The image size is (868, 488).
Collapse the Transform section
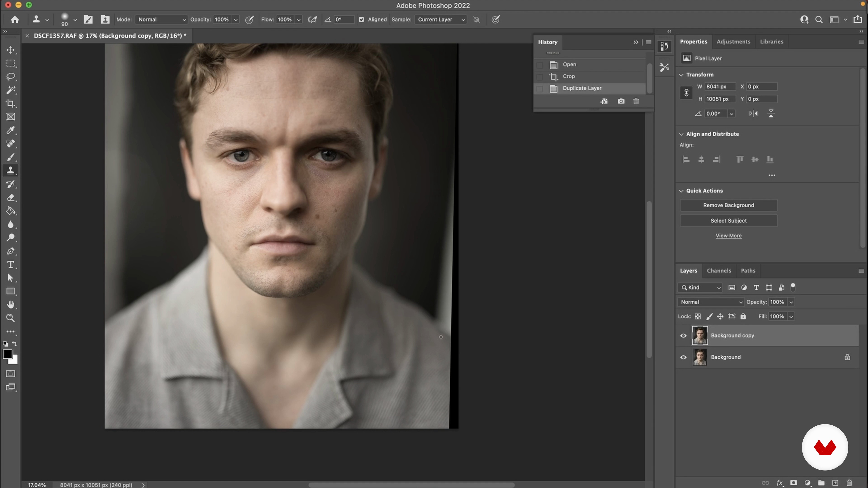681,75
